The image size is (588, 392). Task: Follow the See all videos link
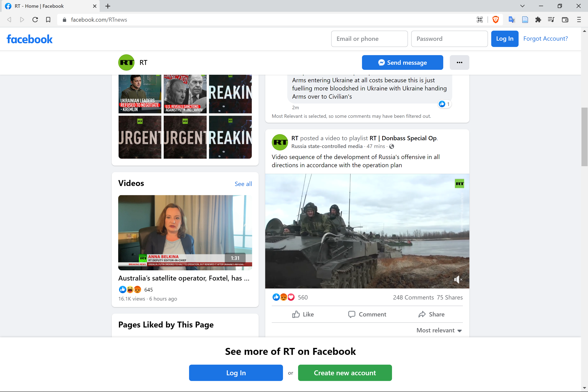click(x=243, y=184)
